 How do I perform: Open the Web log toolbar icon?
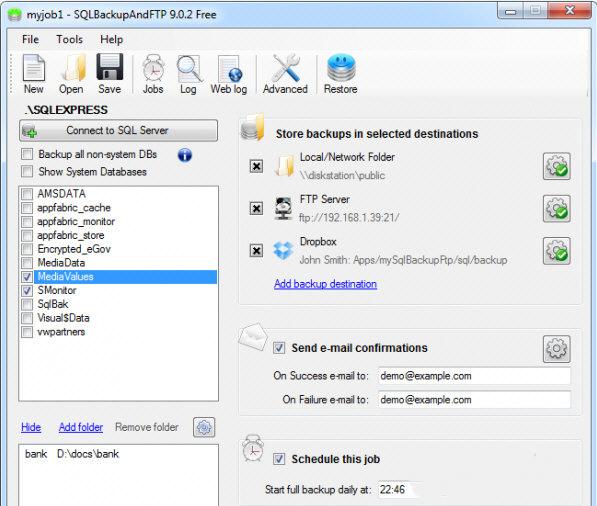pos(229,74)
